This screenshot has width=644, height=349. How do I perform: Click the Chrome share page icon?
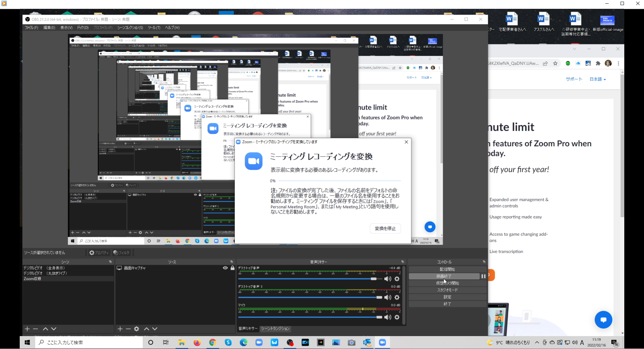(545, 63)
